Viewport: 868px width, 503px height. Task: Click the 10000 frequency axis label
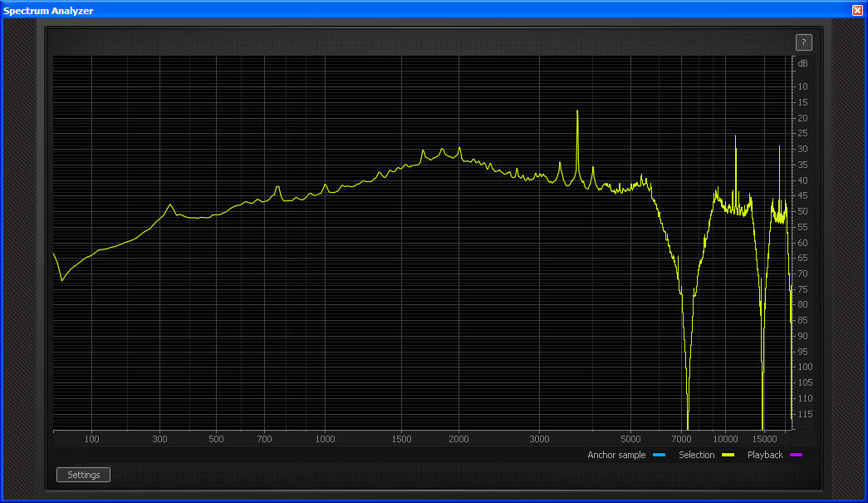[x=725, y=439]
